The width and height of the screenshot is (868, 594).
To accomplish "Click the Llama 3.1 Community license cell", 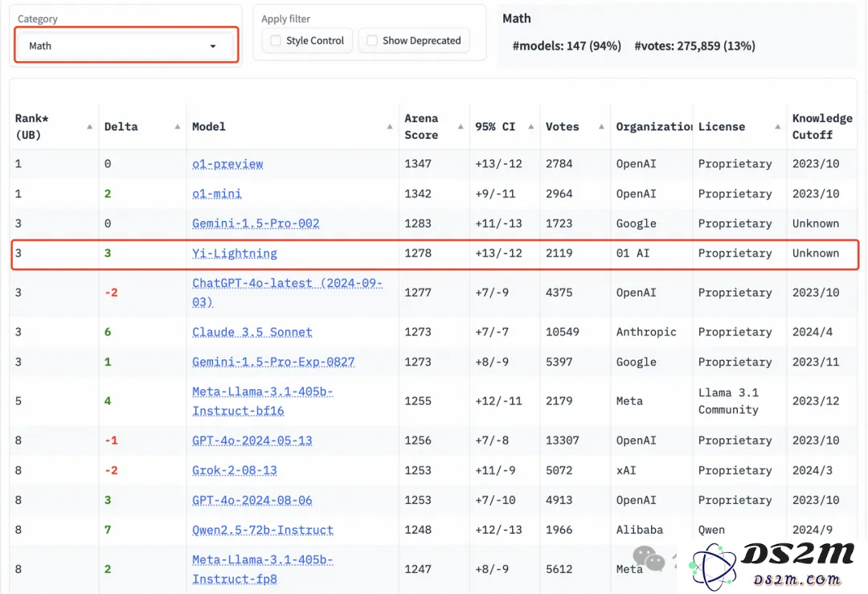I will tap(728, 401).
